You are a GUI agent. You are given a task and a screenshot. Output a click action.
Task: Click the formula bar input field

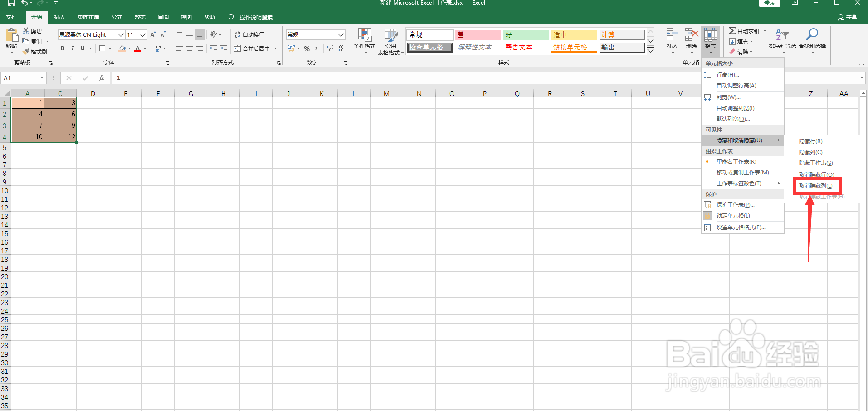point(485,78)
